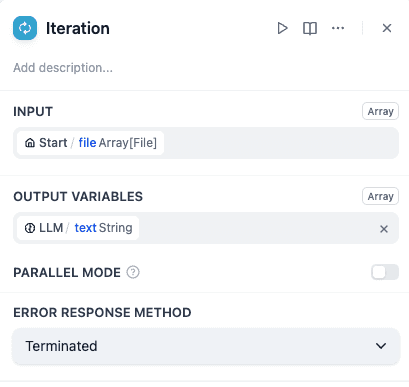This screenshot has height=387, width=409.
Task: Select the LLM / text String variable chip
Action: point(78,228)
